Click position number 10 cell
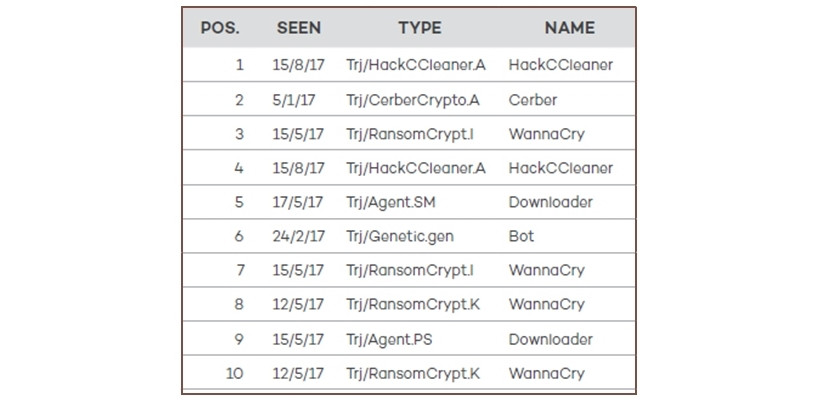816x400 pixels. [x=235, y=373]
